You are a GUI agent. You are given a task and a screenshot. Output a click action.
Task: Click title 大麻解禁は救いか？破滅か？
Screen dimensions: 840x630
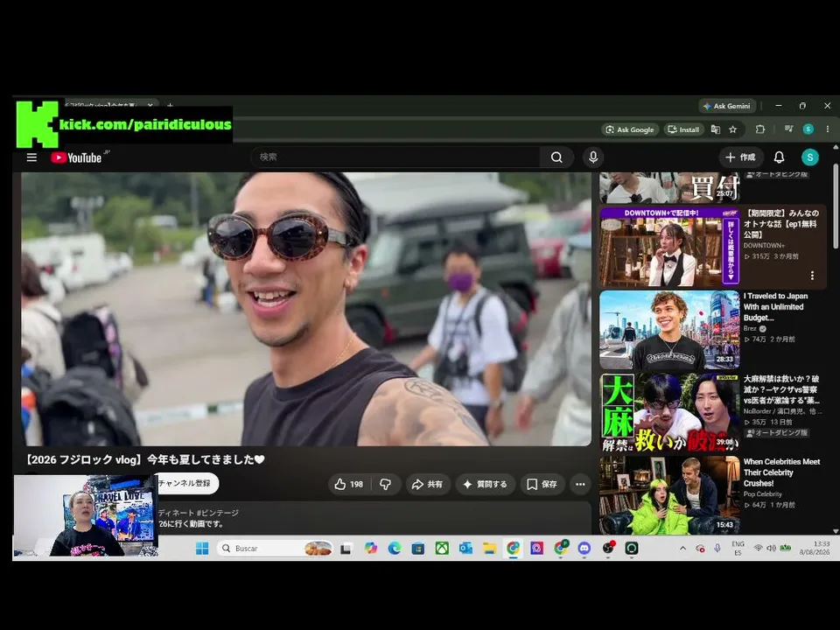click(x=781, y=389)
